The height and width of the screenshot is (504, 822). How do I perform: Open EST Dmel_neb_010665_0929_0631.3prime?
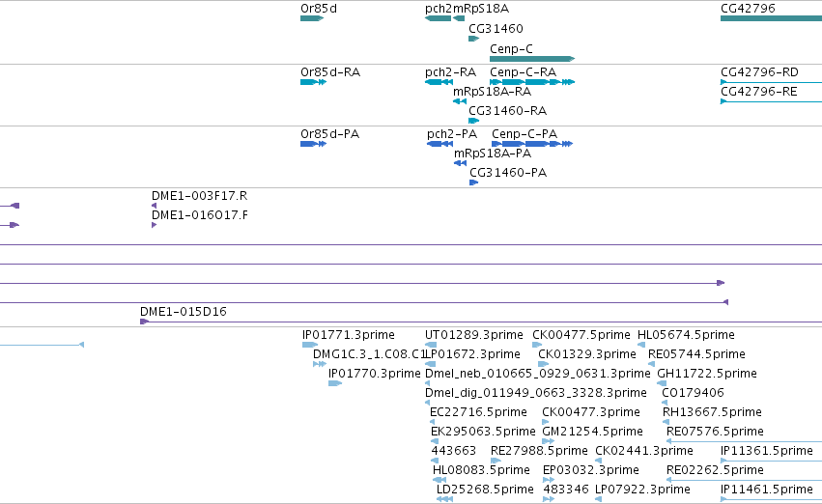(x=428, y=383)
